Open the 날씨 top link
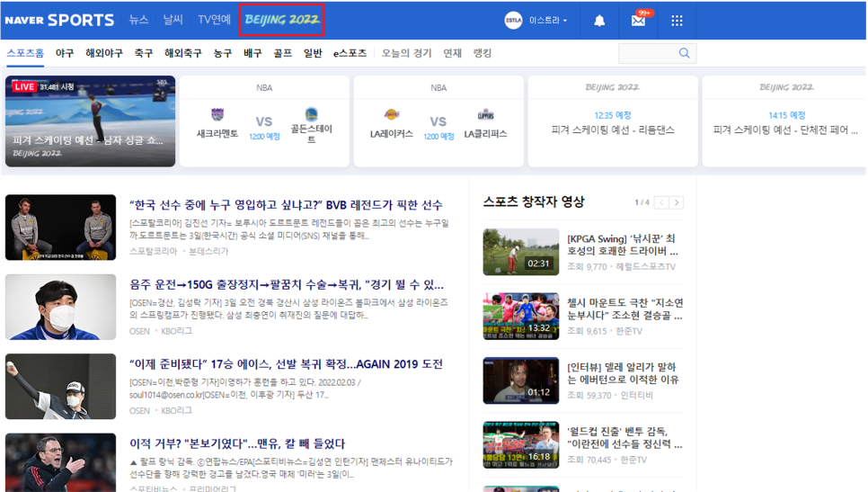 tap(173, 20)
